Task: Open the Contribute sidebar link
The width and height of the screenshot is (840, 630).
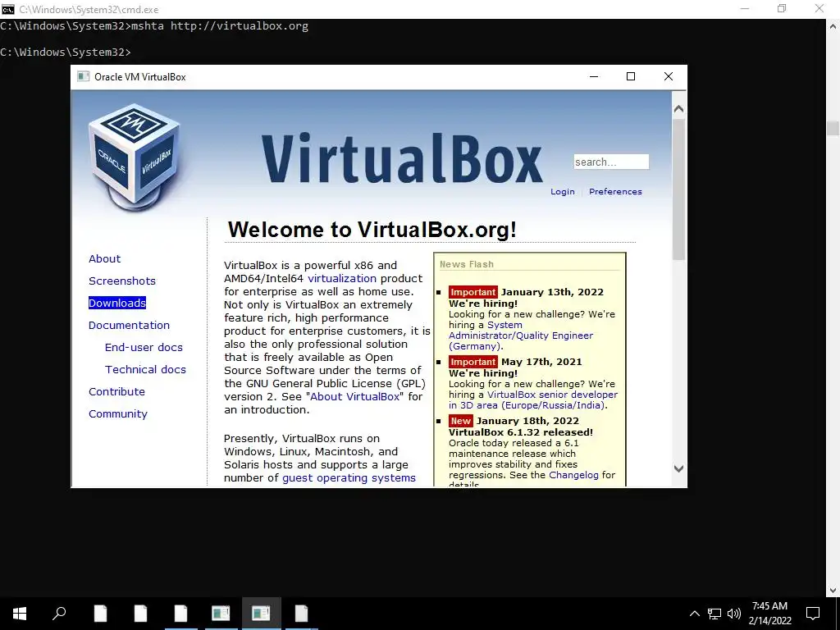Action: point(116,391)
